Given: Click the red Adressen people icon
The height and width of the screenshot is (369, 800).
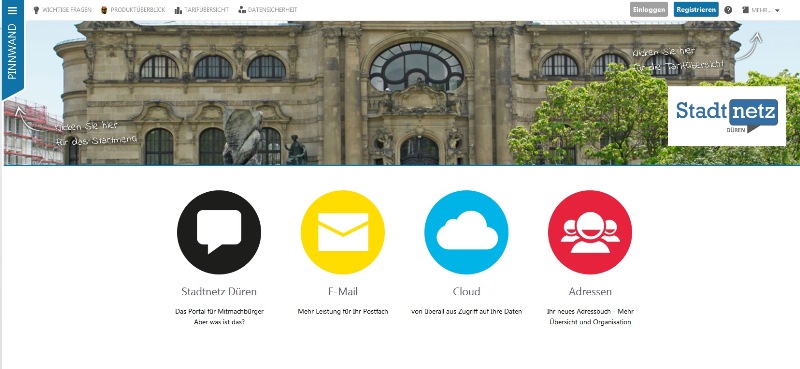Looking at the screenshot, I should pyautogui.click(x=590, y=232).
